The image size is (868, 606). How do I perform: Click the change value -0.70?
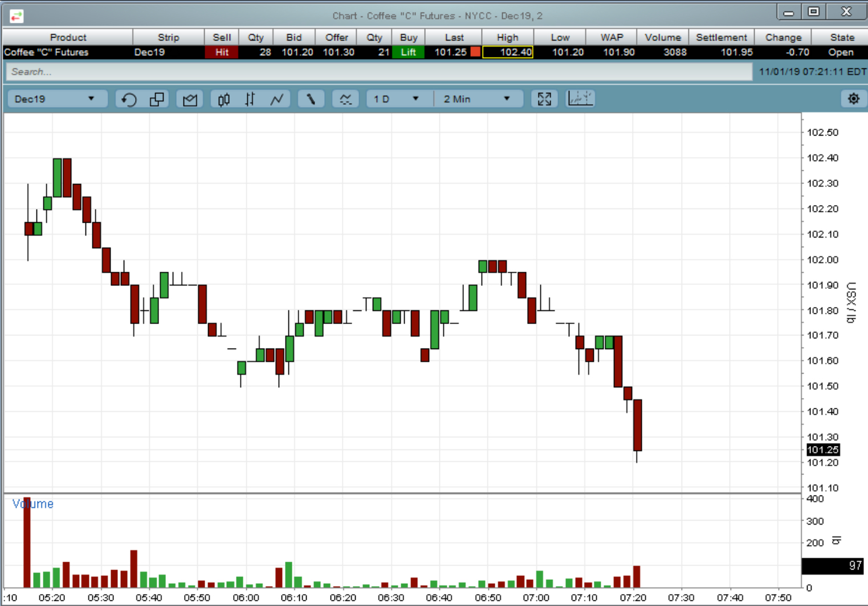(797, 52)
